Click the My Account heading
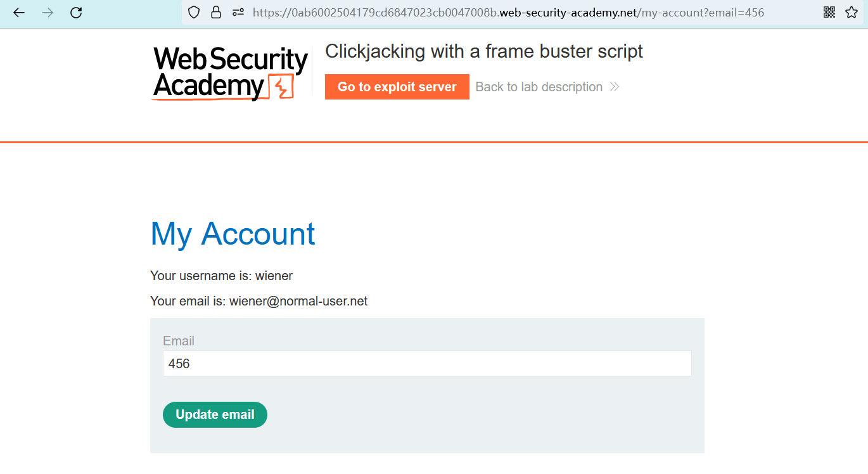Screen dimensions: 868x474 point(233,234)
